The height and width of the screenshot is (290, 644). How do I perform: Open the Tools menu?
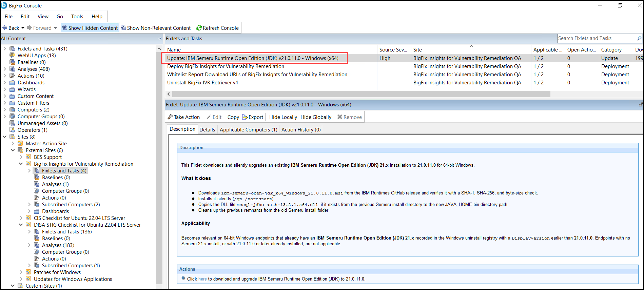pos(77,16)
